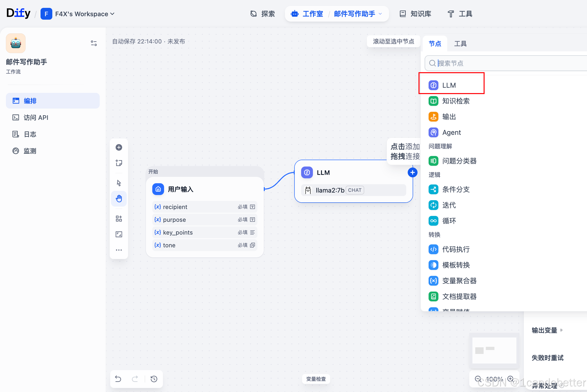Screen dimensions: 587x392
Task: Open 访问 API in the sidebar
Action: [x=36, y=117]
